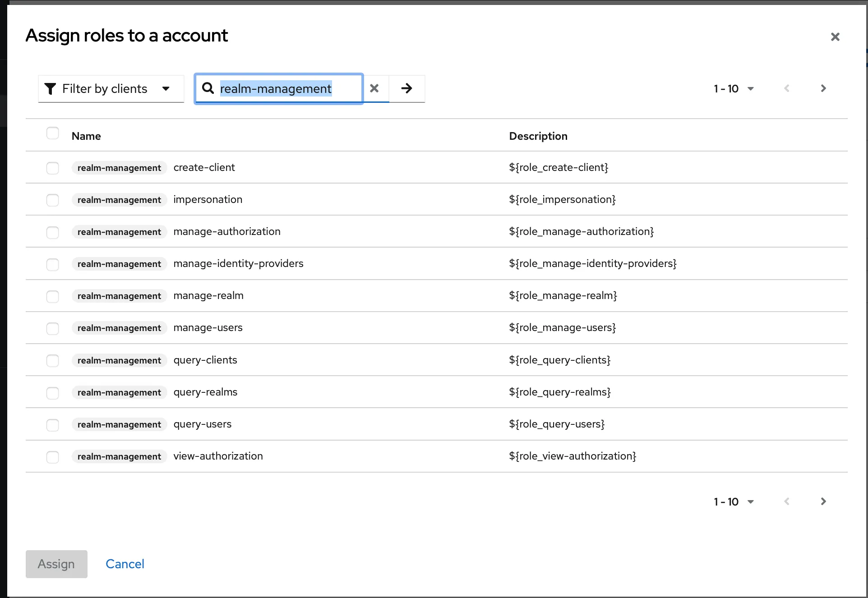Close the Assign roles dialog
This screenshot has width=868, height=598.
point(835,37)
